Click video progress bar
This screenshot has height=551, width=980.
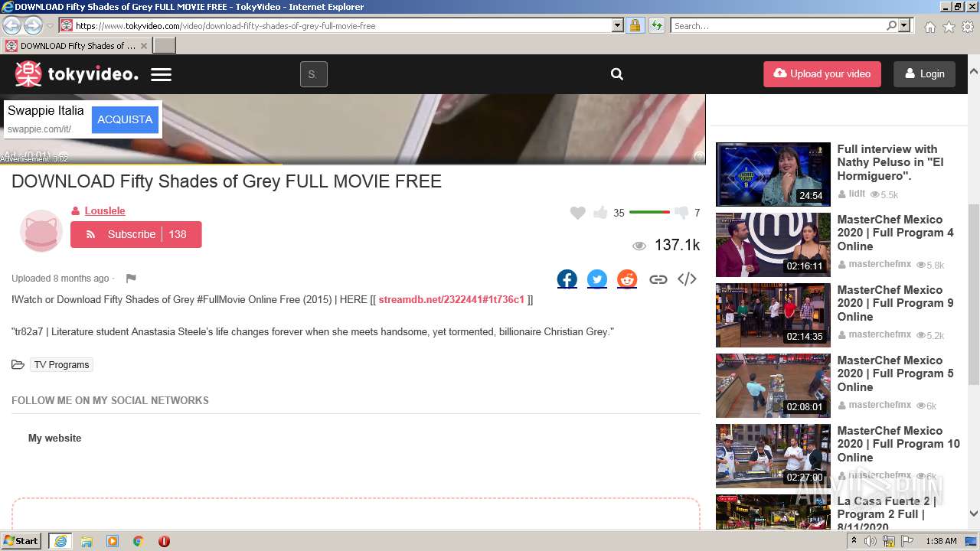352,164
